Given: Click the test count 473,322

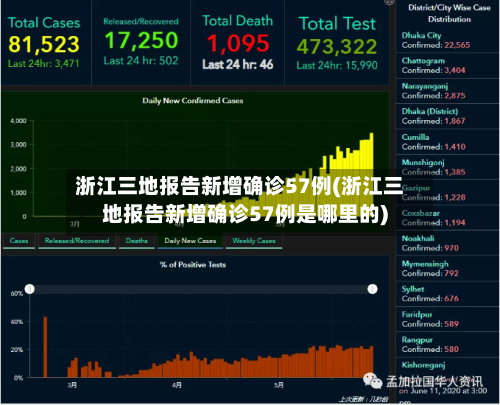Looking at the screenshot, I should coord(337,46).
